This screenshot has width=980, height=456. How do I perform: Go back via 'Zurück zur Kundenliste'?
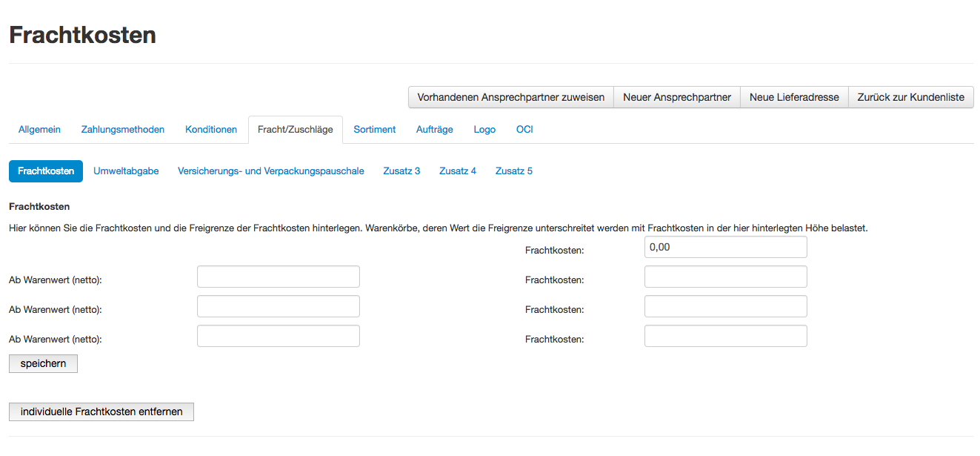[910, 97]
